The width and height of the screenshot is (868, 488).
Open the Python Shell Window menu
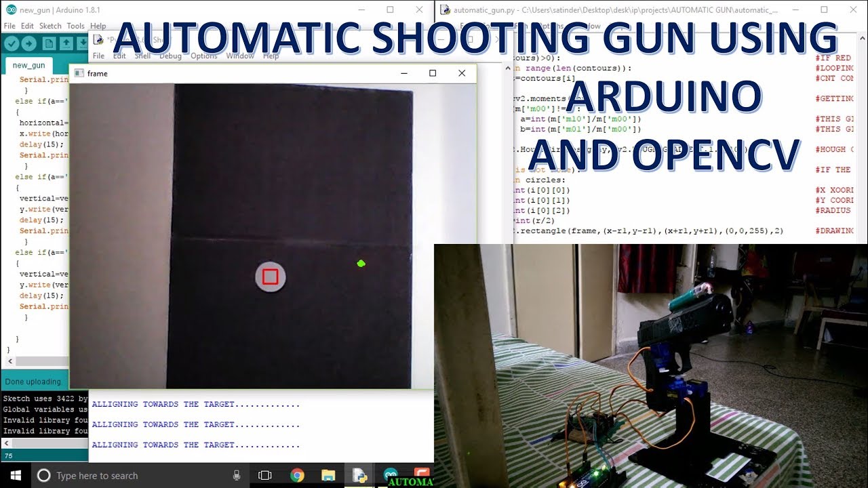click(240, 56)
